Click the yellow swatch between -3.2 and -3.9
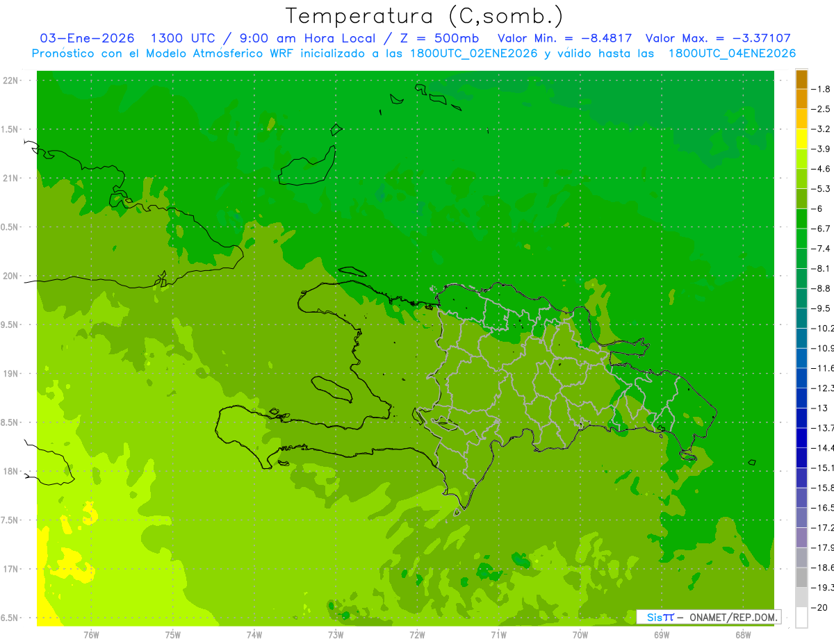The height and width of the screenshot is (644, 834). point(801,139)
